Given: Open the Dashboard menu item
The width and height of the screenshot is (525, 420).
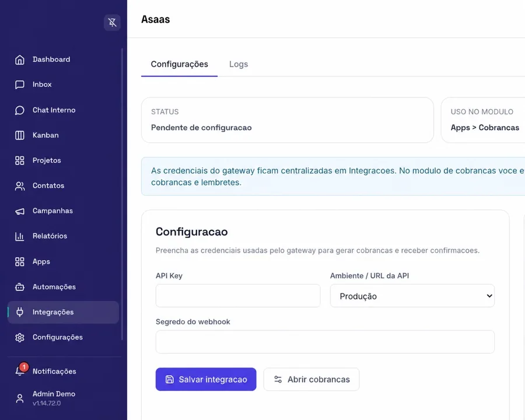Looking at the screenshot, I should point(63,60).
